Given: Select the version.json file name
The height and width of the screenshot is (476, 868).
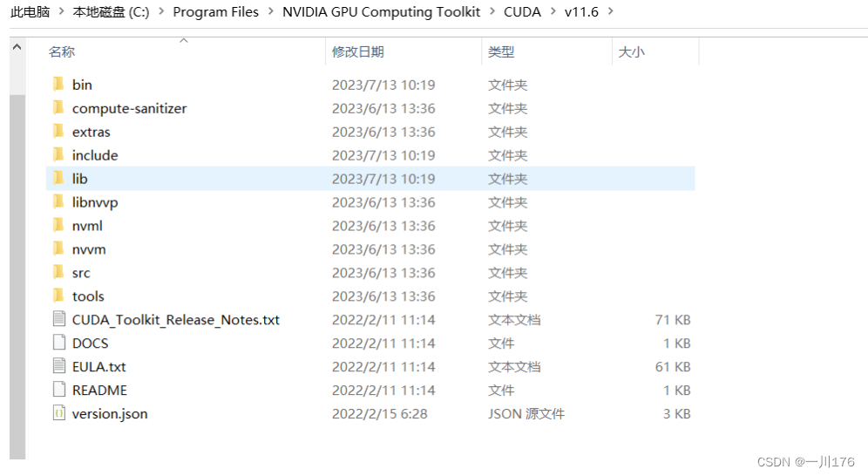Looking at the screenshot, I should click(x=110, y=414).
